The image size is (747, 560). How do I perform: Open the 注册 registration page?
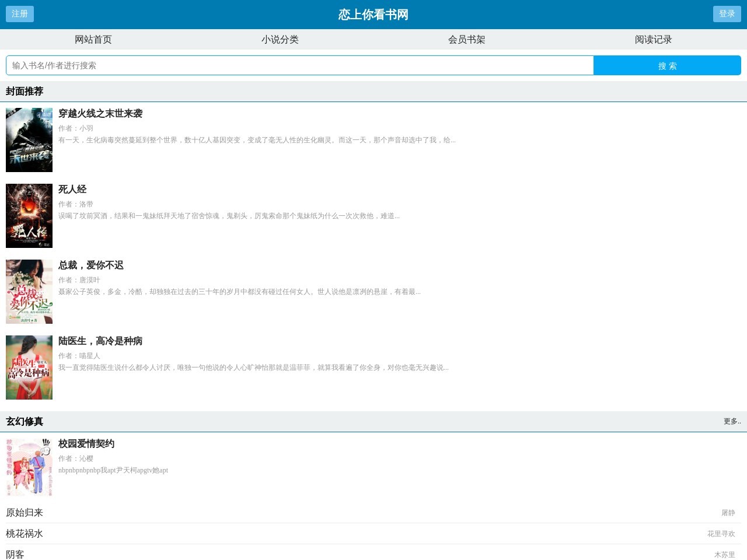pyautogui.click(x=19, y=14)
